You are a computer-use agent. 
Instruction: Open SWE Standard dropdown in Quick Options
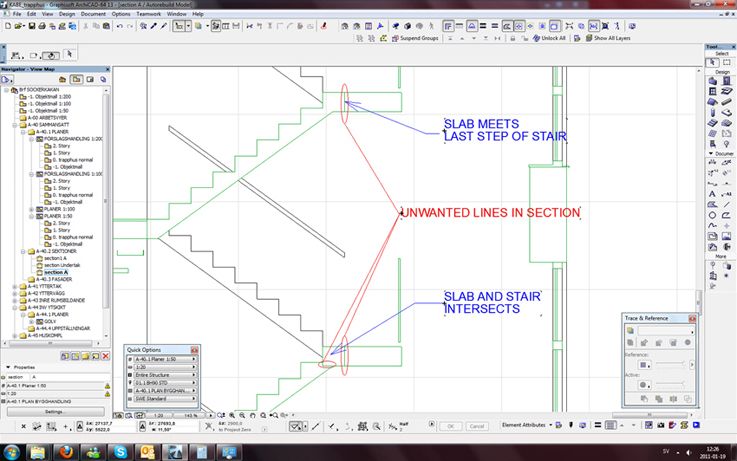click(163, 398)
